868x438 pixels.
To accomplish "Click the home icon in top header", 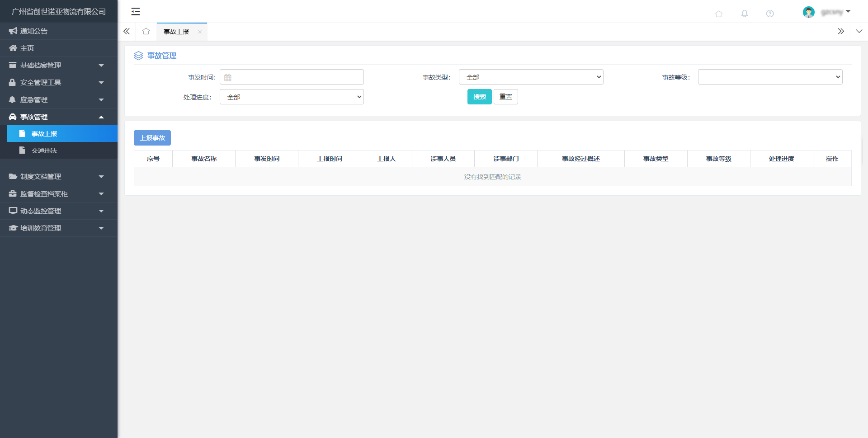I will pyautogui.click(x=718, y=14).
